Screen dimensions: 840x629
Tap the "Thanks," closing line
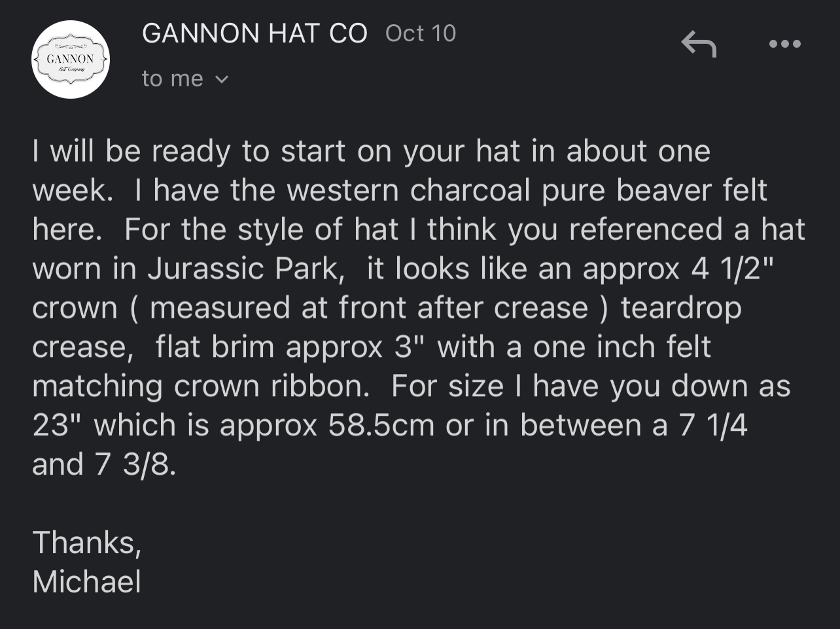coord(87,543)
